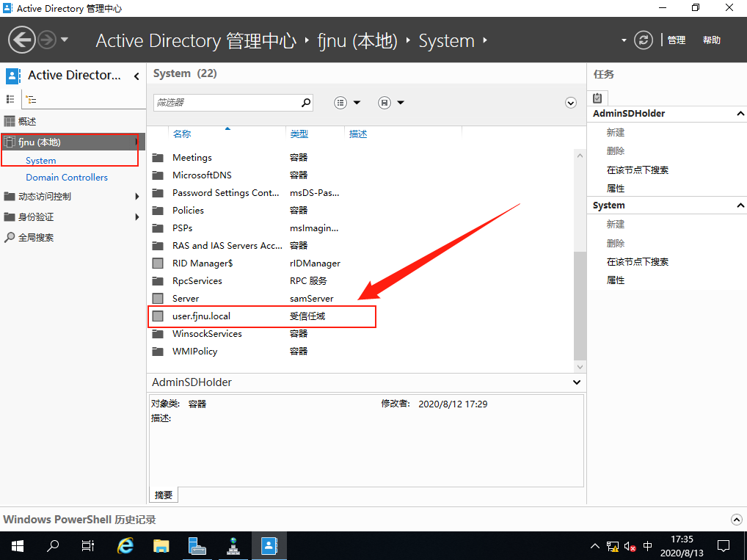Open dropdown next to save query icon
This screenshot has height=560, width=747.
(401, 103)
